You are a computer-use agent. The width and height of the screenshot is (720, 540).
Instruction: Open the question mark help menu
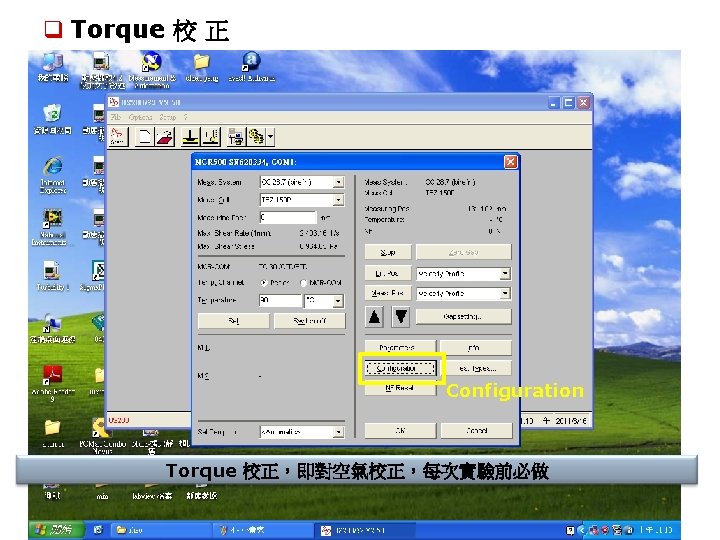tap(186, 117)
